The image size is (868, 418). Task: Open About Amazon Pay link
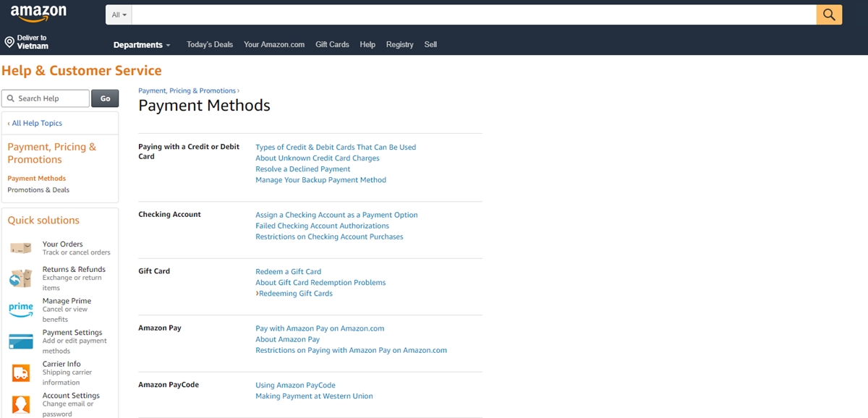click(287, 339)
